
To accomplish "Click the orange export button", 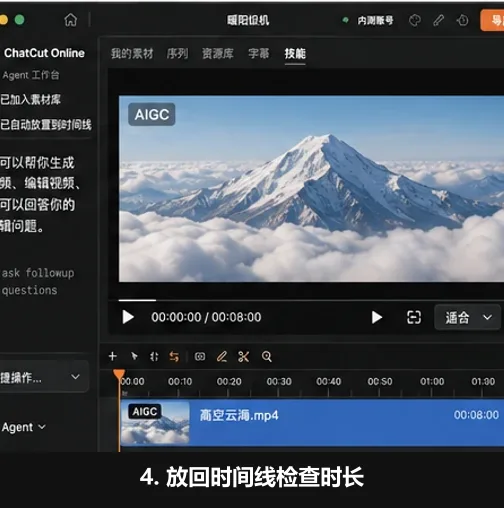I will coord(492,20).
